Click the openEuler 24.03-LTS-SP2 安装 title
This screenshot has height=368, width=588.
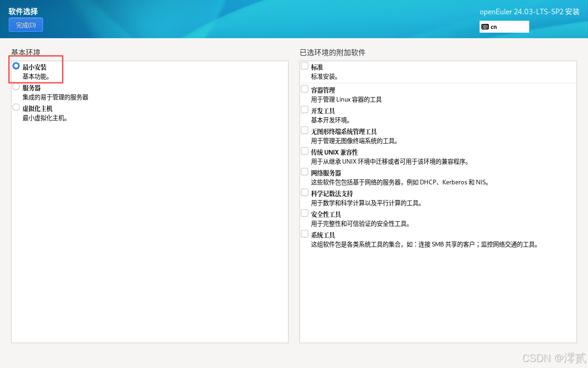[529, 11]
